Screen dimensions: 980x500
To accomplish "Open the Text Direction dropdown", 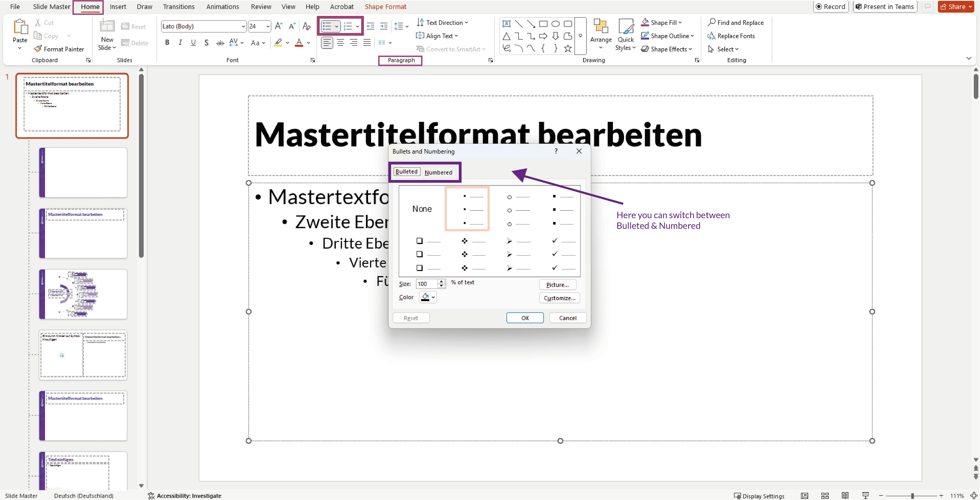I will click(442, 22).
